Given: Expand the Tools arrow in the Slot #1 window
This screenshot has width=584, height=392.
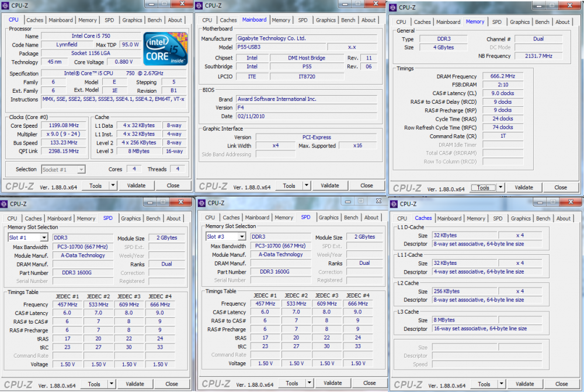Looking at the screenshot, I should tap(111, 384).
